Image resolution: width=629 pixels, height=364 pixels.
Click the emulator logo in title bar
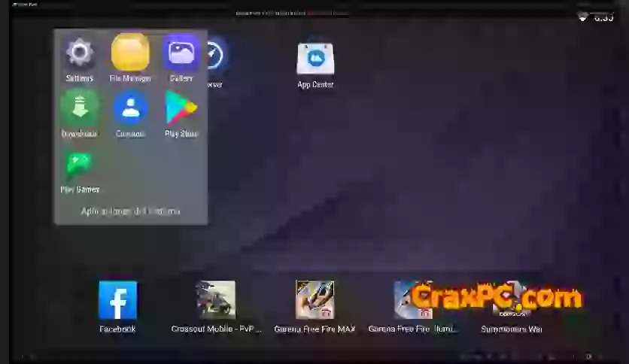coord(16,4)
